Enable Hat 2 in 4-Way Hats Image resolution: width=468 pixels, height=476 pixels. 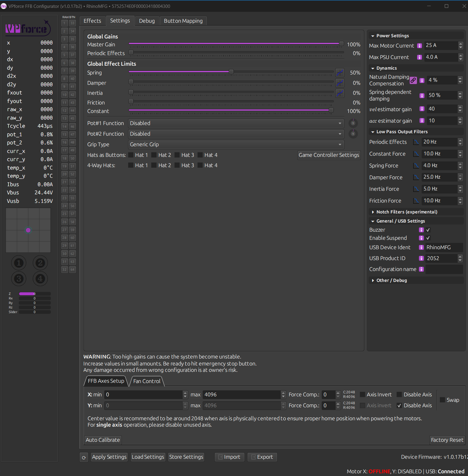click(154, 165)
